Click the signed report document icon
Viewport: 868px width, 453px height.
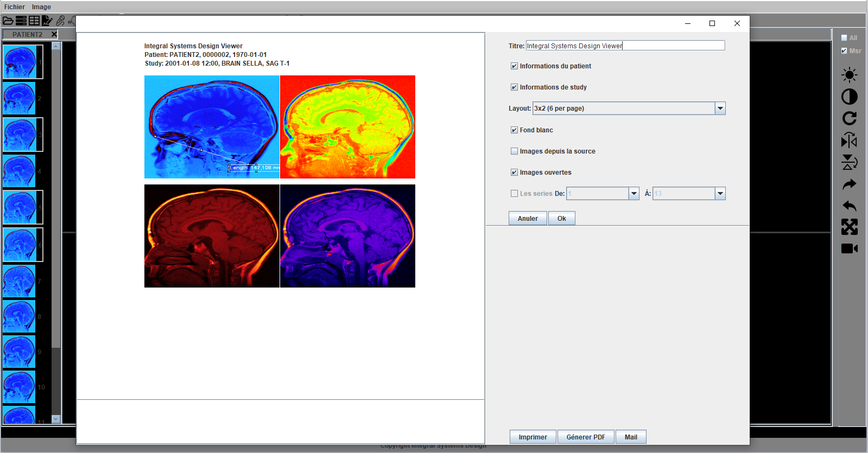click(47, 21)
